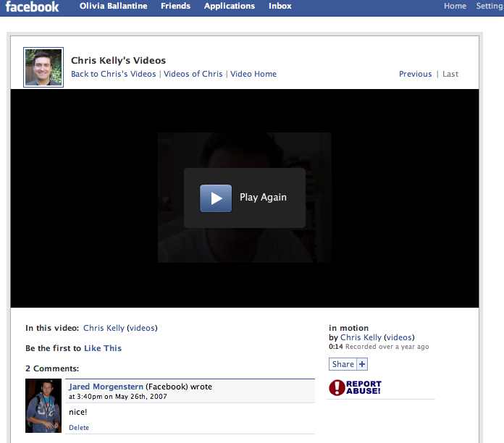Click Back to Chris's Videos link

(113, 74)
